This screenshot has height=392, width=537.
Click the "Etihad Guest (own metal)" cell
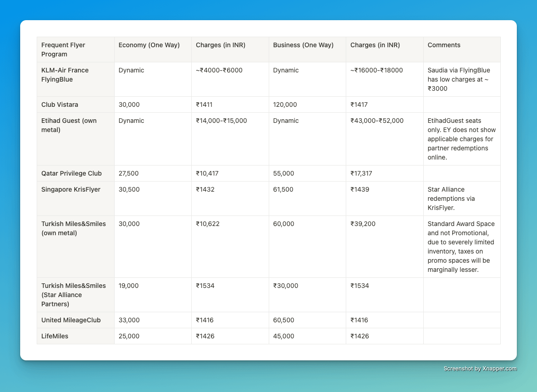69,125
